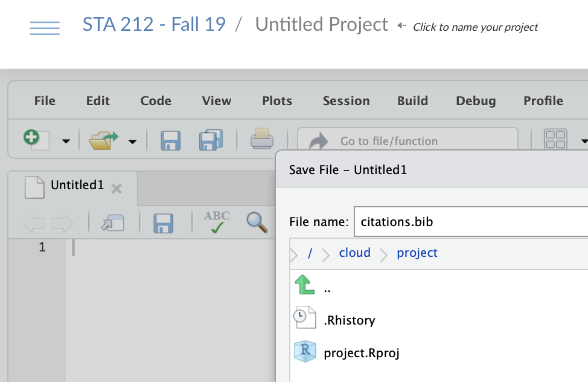Save current document with the main toolbar floppy icon
Viewport: 588px width, 382px height.
point(171,141)
